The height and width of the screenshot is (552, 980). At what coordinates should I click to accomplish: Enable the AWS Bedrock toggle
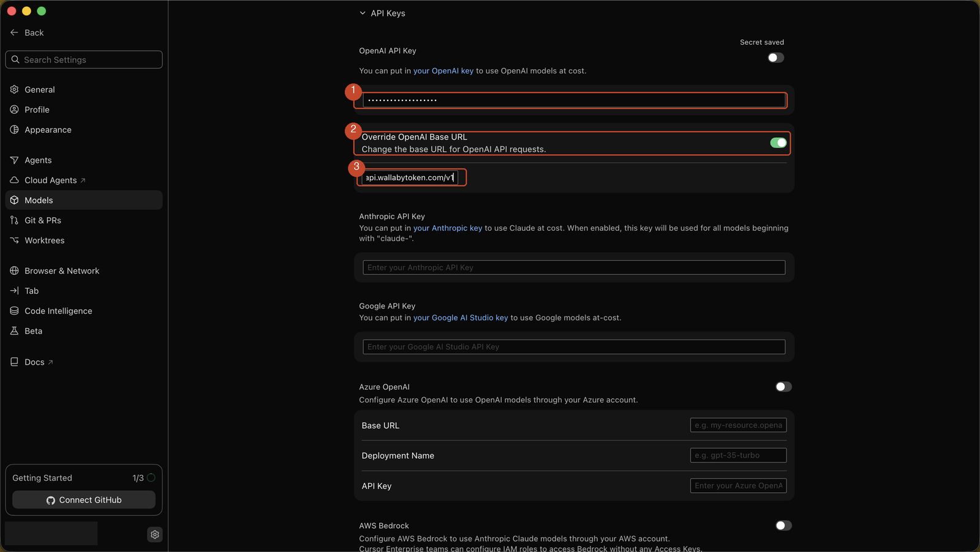coord(783,526)
